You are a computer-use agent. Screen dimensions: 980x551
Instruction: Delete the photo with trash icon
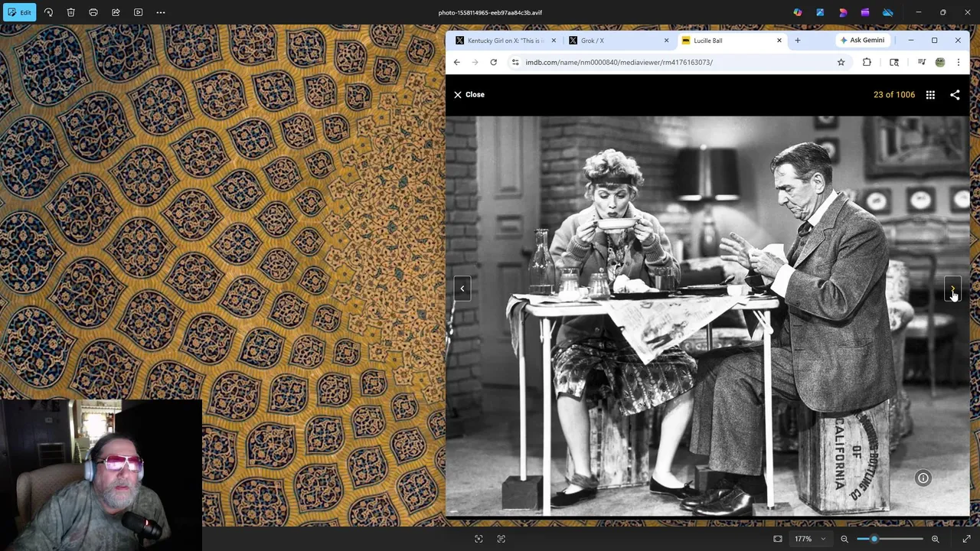[x=70, y=12]
